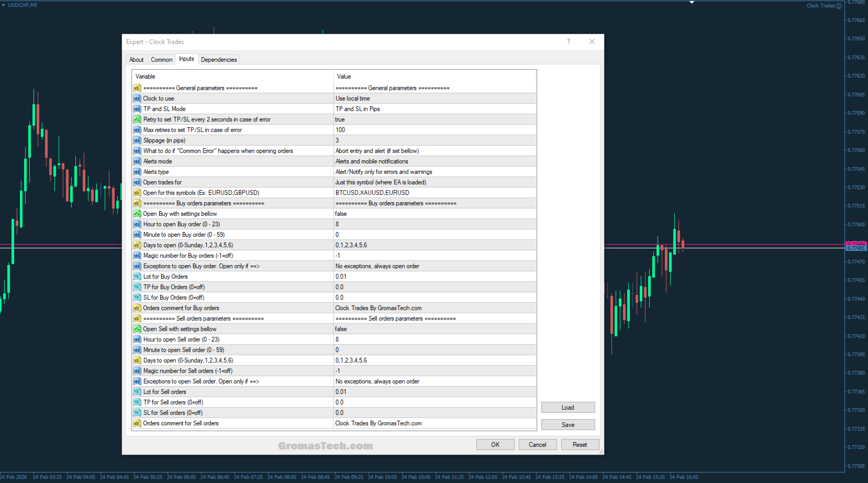The image size is (868, 483).
Task: Confirm the settings with the OK button
Action: point(495,445)
